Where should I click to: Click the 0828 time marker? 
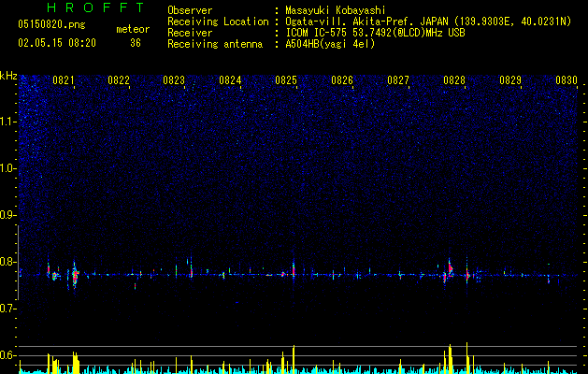(x=454, y=79)
